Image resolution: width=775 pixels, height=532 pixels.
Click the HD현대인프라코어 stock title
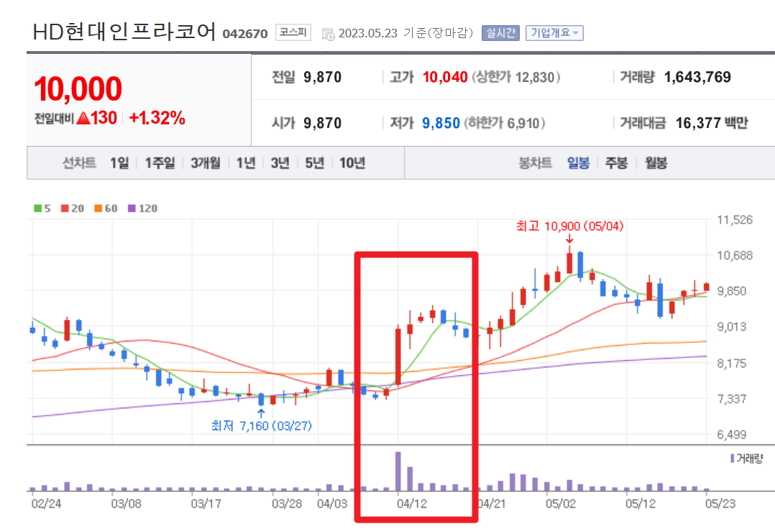(x=124, y=32)
